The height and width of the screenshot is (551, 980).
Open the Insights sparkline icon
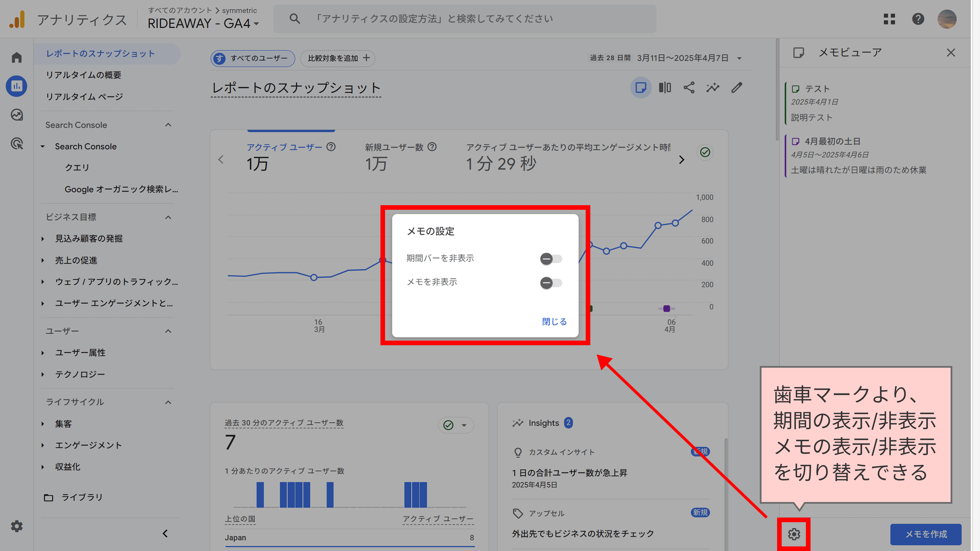[713, 88]
